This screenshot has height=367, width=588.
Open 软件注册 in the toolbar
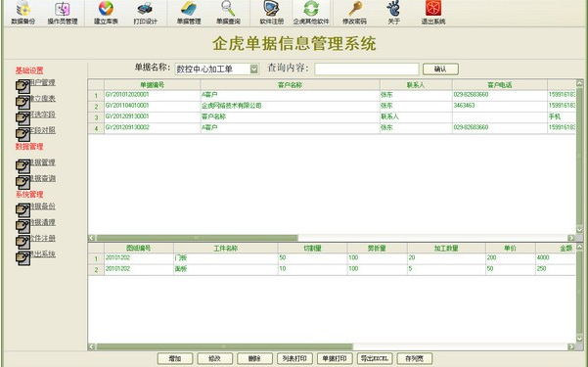(272, 13)
